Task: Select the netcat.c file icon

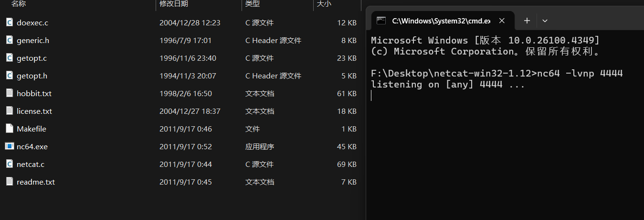Action: tap(9, 164)
